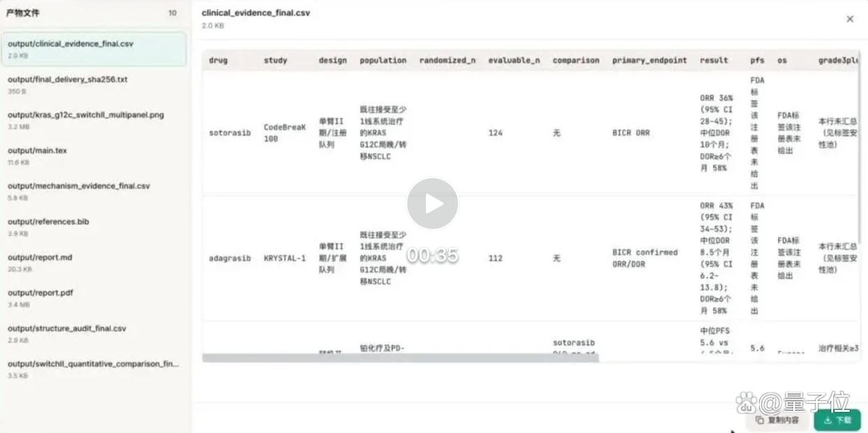
Task: Play the video with center play button
Action: point(433,204)
